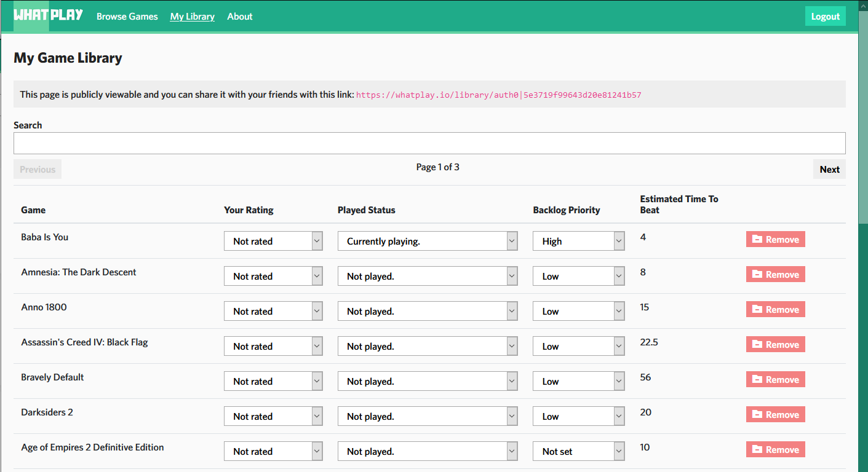Open rating dropdown for Anno 1800
Screen dimensions: 868x472
pos(273,312)
